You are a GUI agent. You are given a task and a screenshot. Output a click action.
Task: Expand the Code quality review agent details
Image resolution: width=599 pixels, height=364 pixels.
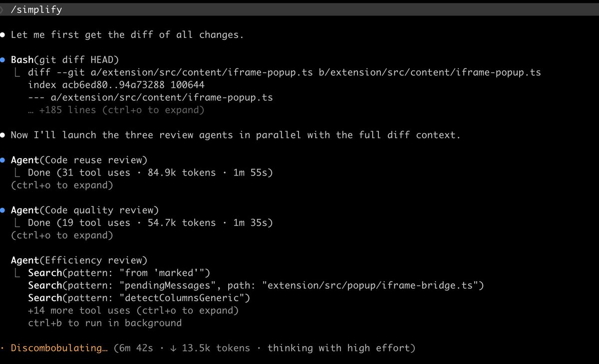click(x=62, y=235)
